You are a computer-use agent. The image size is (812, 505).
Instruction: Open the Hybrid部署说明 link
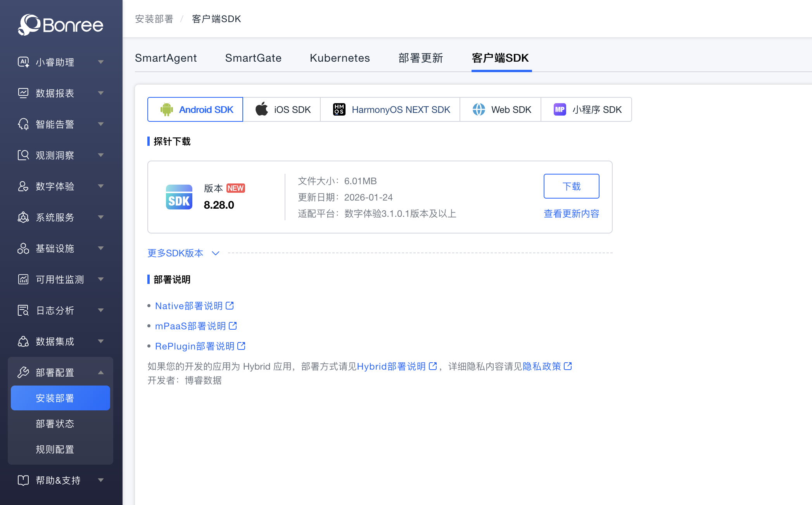tap(391, 367)
